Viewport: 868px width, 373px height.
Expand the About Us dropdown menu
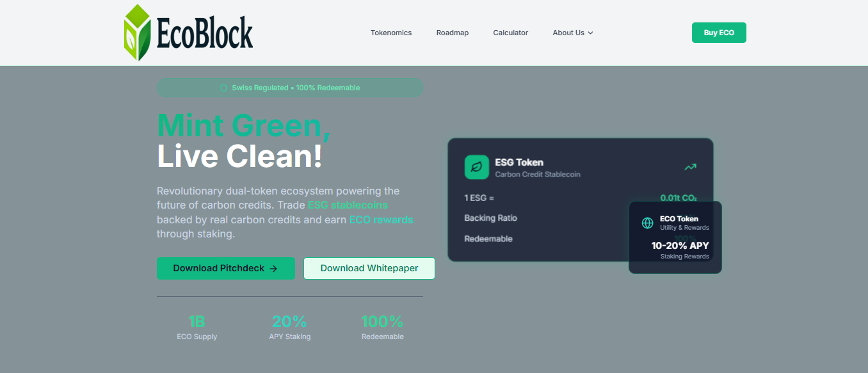coord(573,33)
